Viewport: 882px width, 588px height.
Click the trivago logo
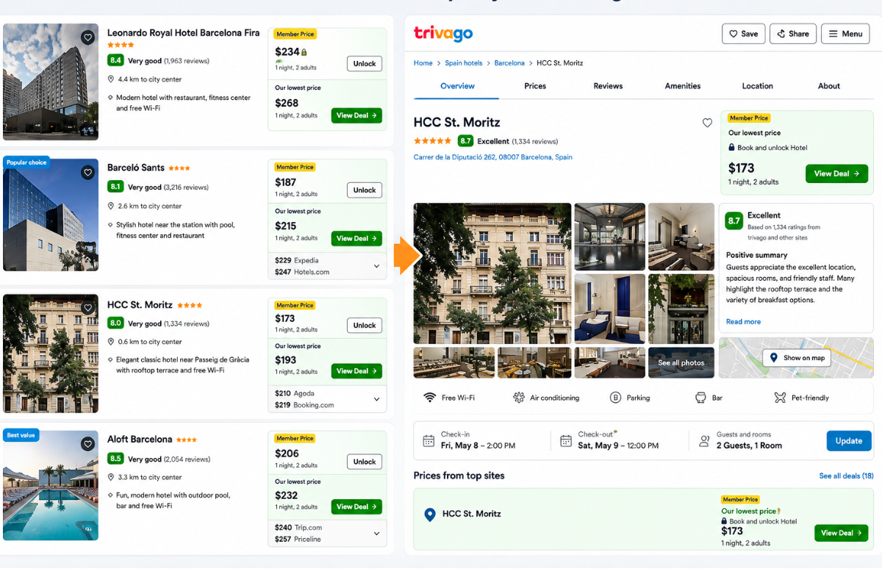click(443, 33)
